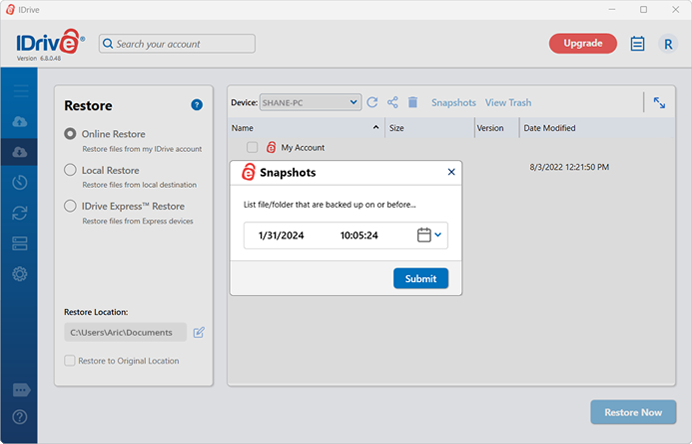Open the Scheduler clock icon in sidebar

pyautogui.click(x=19, y=182)
